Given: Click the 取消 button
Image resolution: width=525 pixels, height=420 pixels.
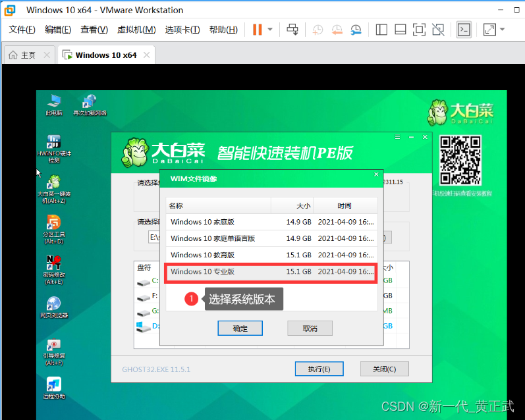Looking at the screenshot, I should point(310,328).
